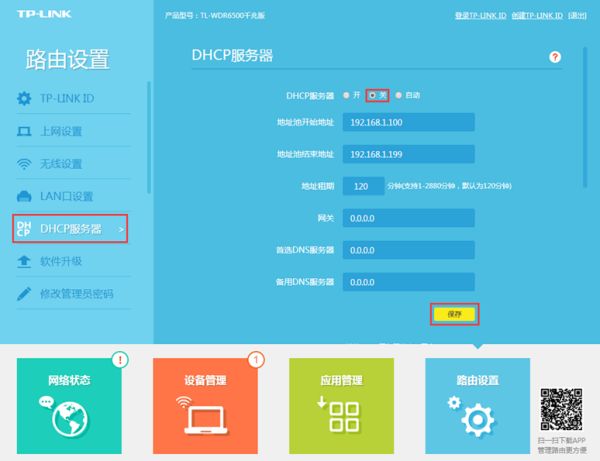Click the 修改管理员密码 pencil icon
Image resolution: width=600 pixels, height=461 pixels.
25,294
